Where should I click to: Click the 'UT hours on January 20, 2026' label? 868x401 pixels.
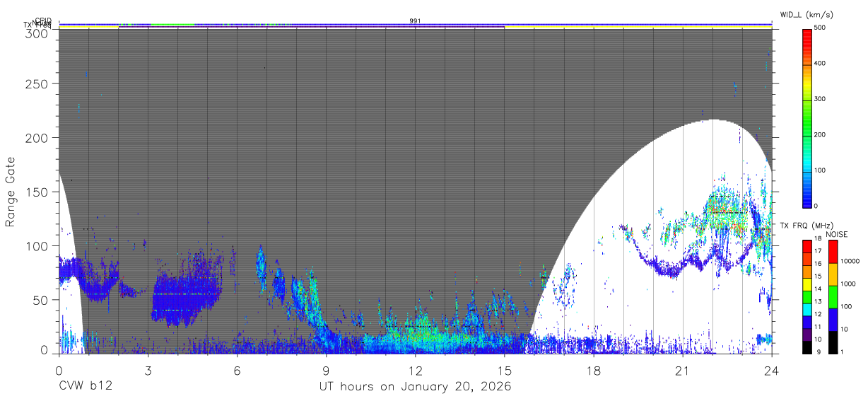pyautogui.click(x=414, y=387)
